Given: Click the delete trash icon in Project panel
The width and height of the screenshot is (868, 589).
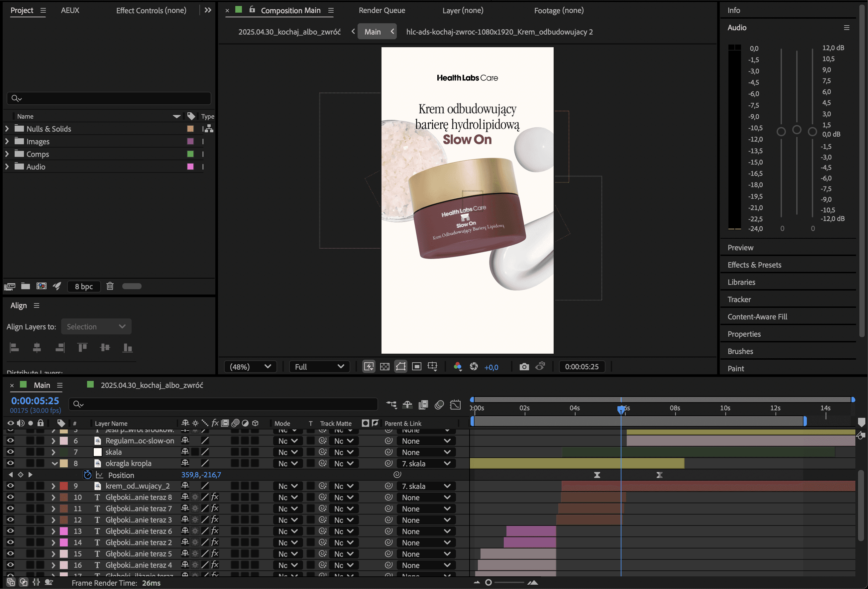Looking at the screenshot, I should click(110, 286).
